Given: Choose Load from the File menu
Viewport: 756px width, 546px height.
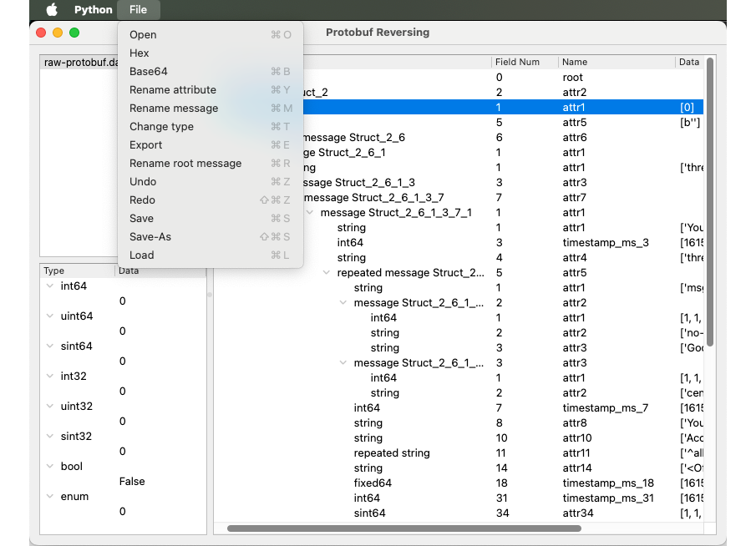Looking at the screenshot, I should [211, 255].
